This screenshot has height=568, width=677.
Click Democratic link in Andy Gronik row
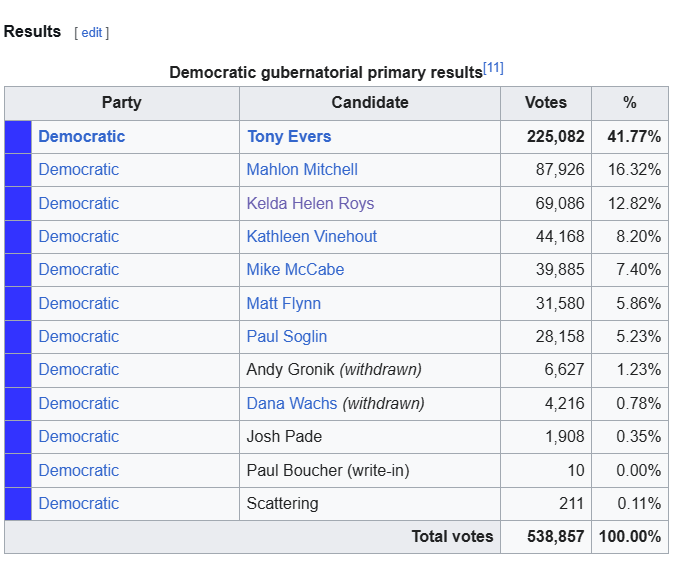tap(79, 369)
